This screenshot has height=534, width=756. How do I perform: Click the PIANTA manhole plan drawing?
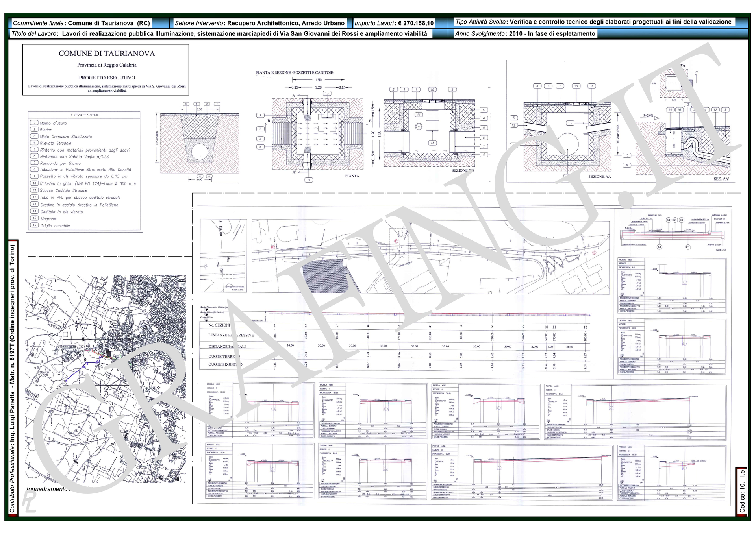(317, 134)
